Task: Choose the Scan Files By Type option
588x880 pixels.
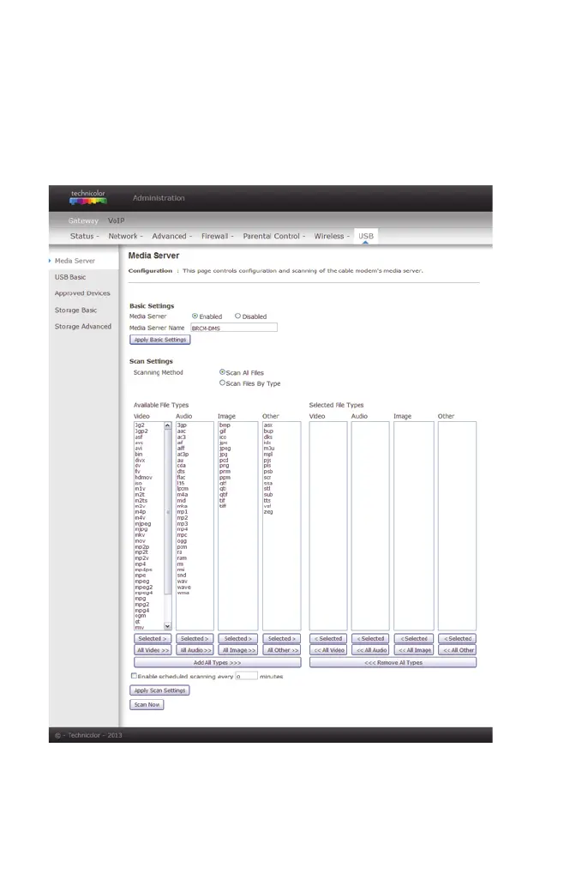Action: [x=222, y=383]
